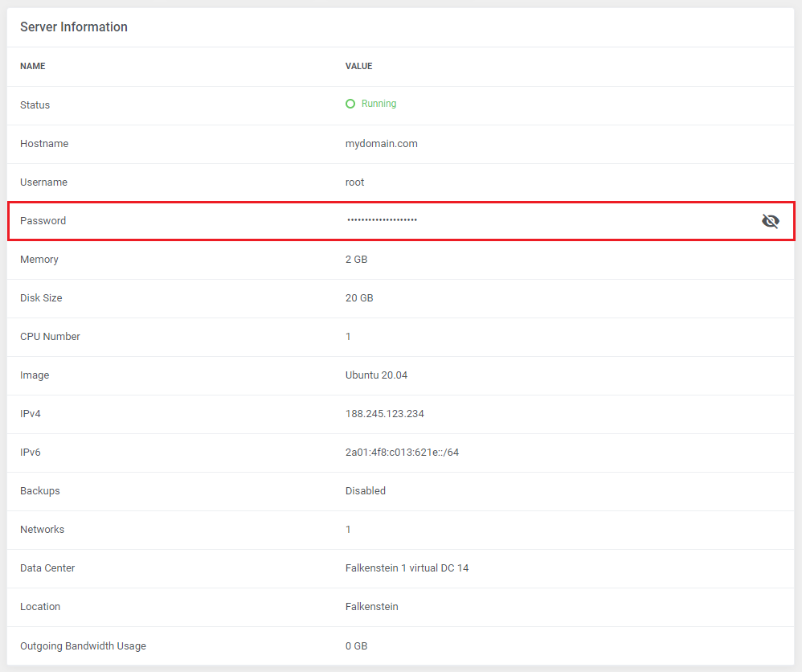Click the Server Information panel title
The height and width of the screenshot is (672, 802).
74,27
